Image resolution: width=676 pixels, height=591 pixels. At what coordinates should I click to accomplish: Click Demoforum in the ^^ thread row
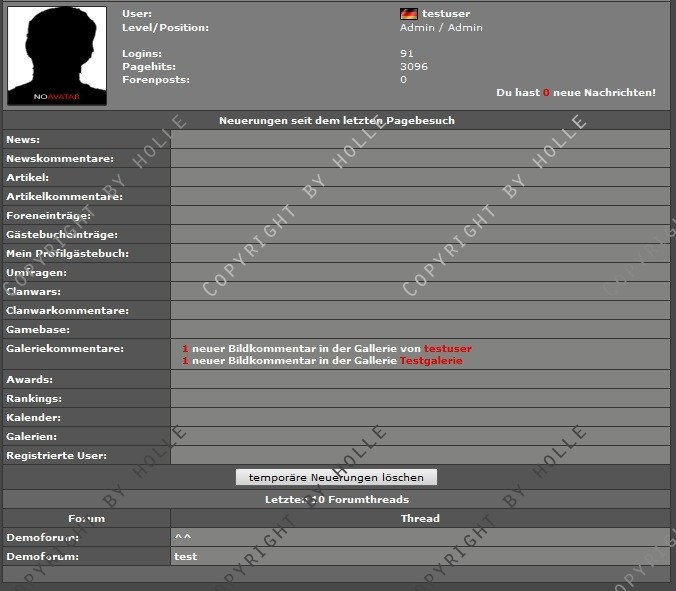[41, 537]
